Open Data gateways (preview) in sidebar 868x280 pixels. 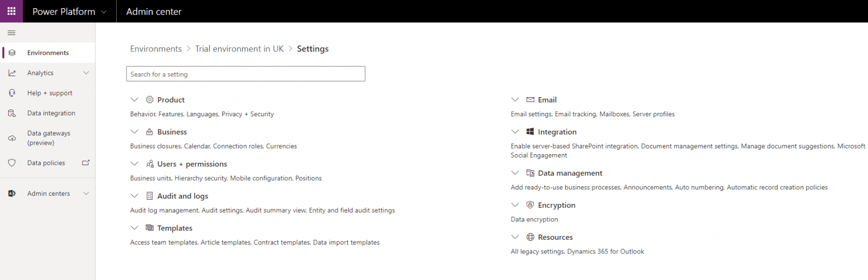point(48,138)
